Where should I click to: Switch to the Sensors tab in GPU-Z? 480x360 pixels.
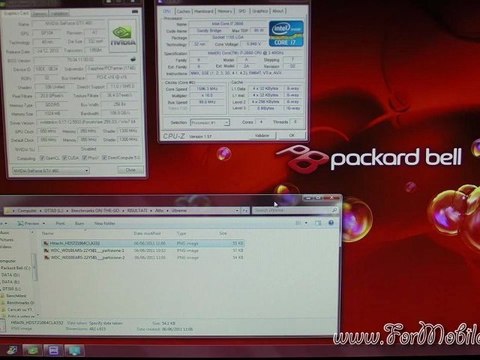click(40, 13)
